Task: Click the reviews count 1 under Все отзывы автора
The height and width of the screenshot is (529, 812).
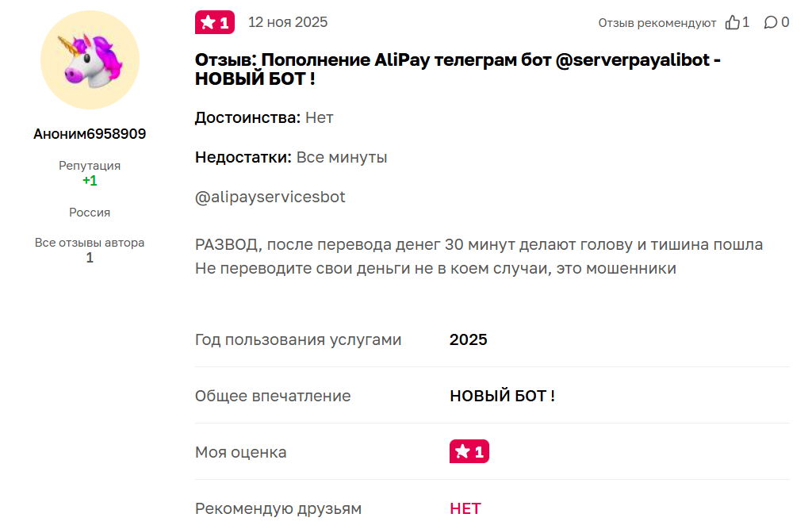Action: (x=90, y=257)
